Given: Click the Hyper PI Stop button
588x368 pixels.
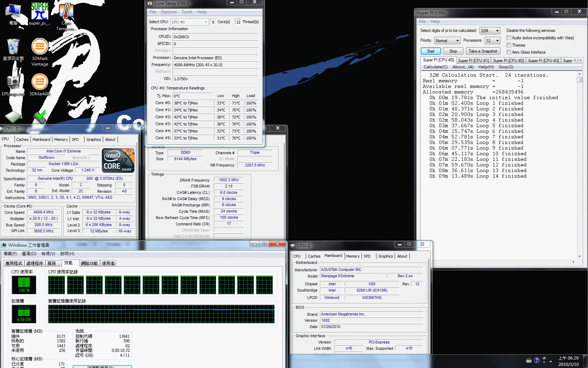Looking at the screenshot, I should (x=453, y=51).
